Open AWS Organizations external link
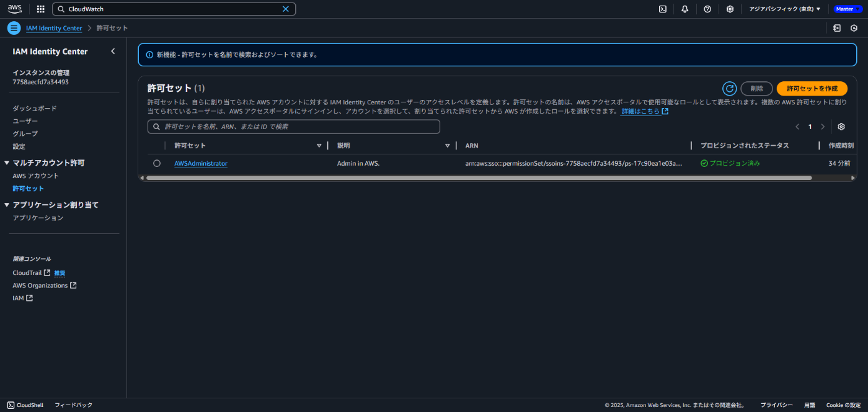 pos(45,285)
